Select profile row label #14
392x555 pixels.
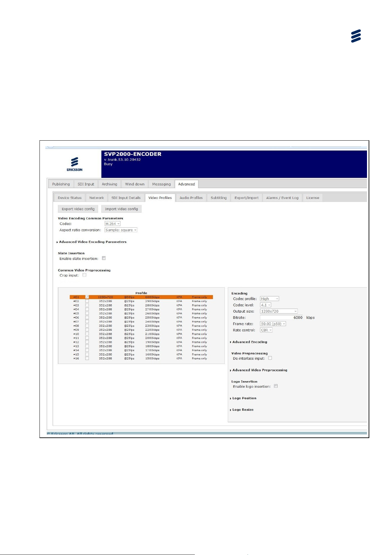click(76, 350)
